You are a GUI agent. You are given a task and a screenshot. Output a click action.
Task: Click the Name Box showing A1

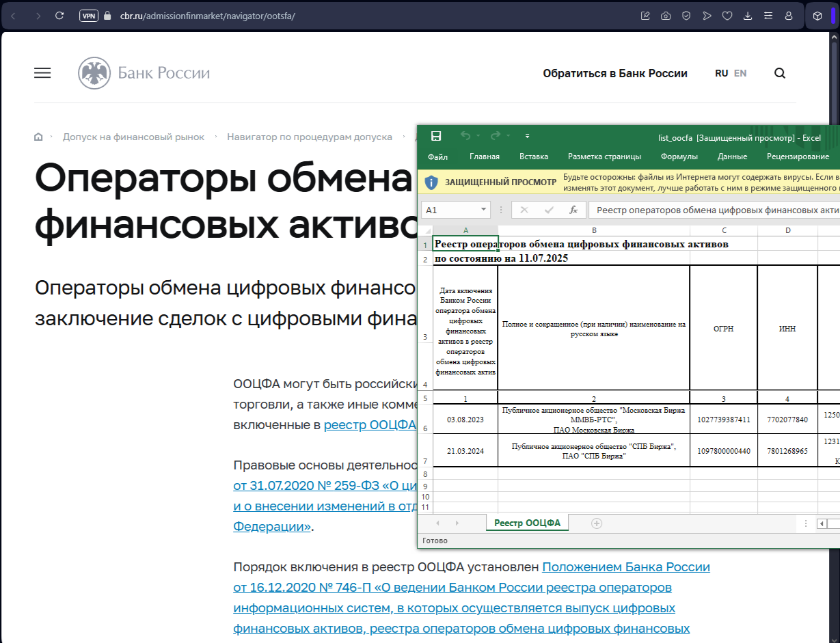[x=451, y=210]
